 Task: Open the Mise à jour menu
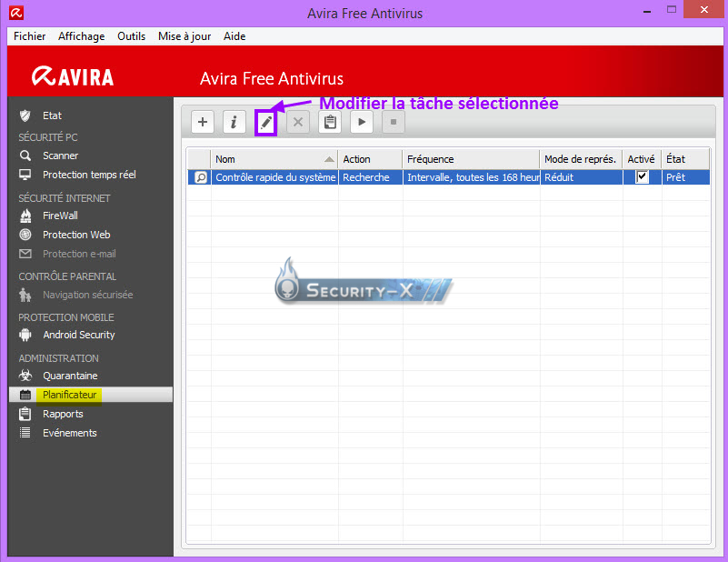click(184, 36)
